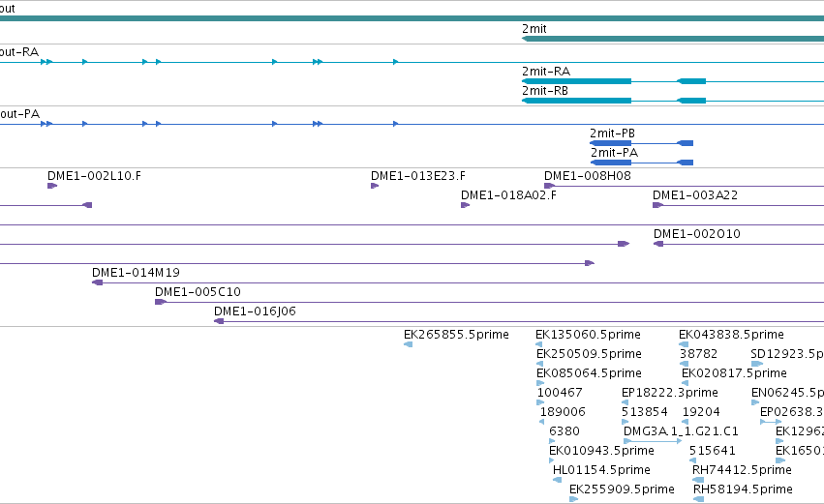
Task: Click the arrow glyph under DME1-014M19
Action: tap(97, 282)
